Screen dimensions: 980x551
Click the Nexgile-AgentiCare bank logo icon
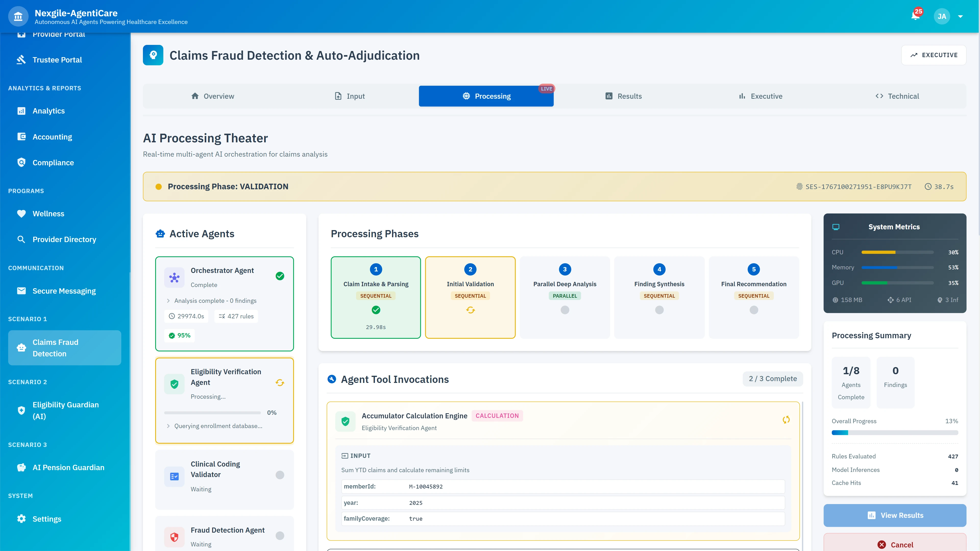click(18, 16)
